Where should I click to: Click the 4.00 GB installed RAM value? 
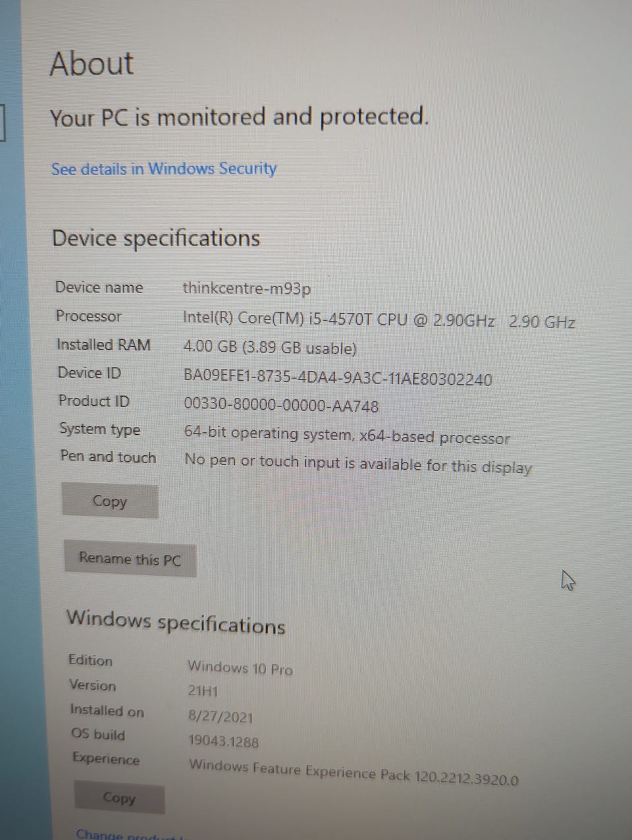pyautogui.click(x=270, y=348)
